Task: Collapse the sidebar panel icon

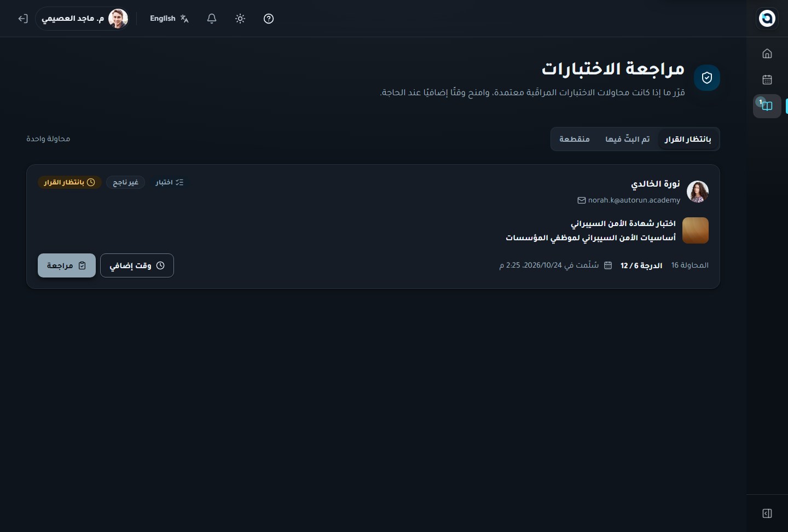Action: pyautogui.click(x=767, y=513)
